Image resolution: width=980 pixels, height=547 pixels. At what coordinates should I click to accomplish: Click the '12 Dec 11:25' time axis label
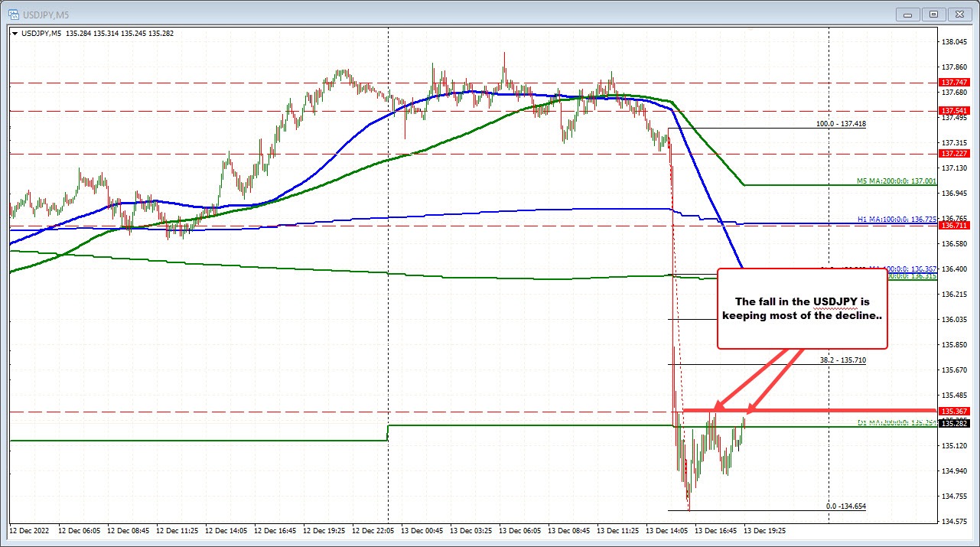pyautogui.click(x=177, y=529)
